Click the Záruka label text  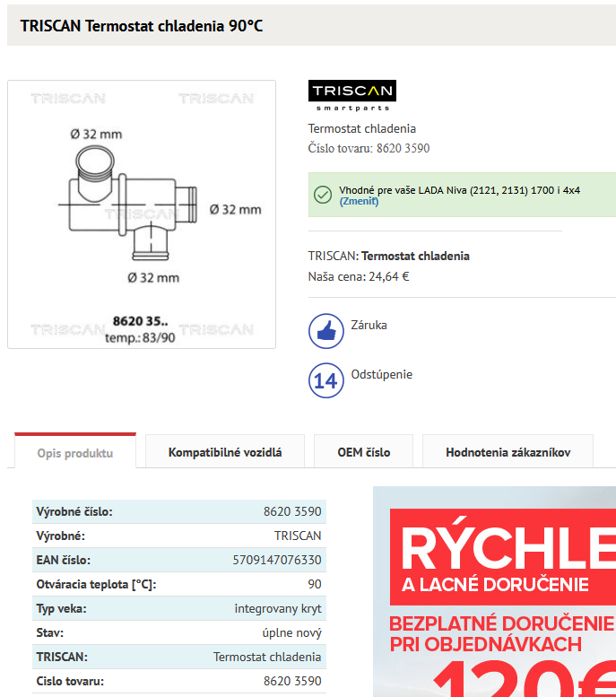370,326
